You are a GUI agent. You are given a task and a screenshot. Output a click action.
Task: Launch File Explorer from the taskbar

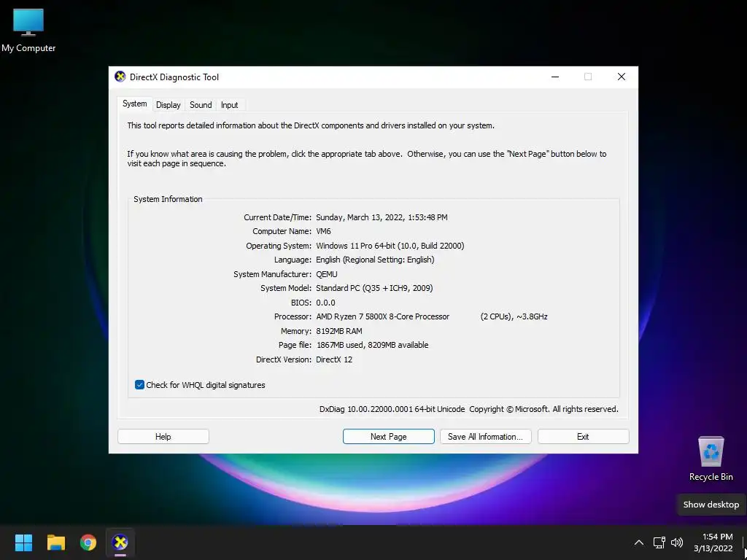[x=55, y=542]
